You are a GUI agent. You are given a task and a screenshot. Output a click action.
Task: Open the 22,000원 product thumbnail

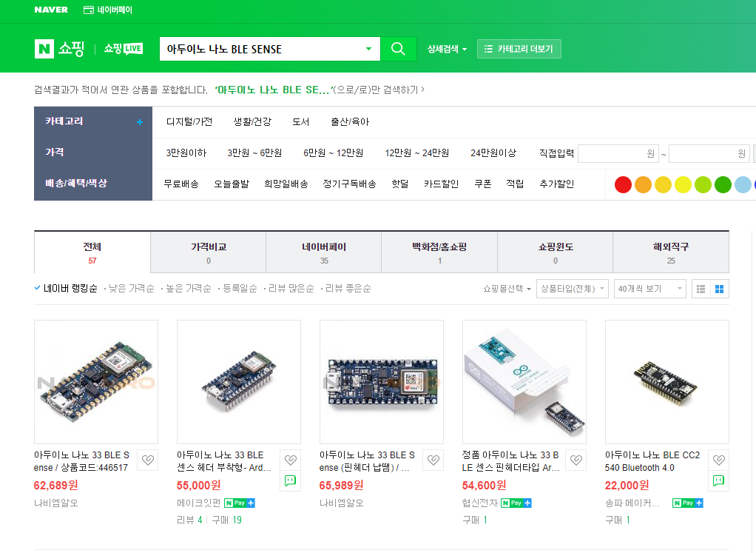666,382
